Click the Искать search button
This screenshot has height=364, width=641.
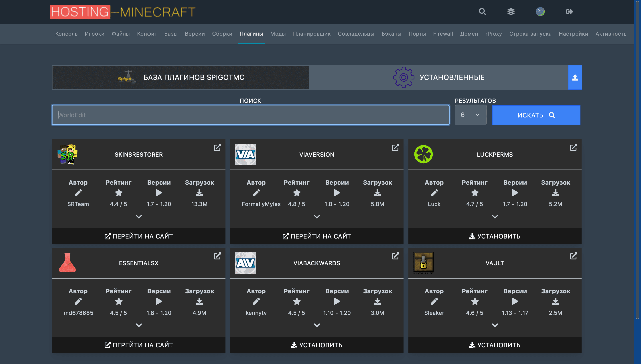click(x=536, y=115)
